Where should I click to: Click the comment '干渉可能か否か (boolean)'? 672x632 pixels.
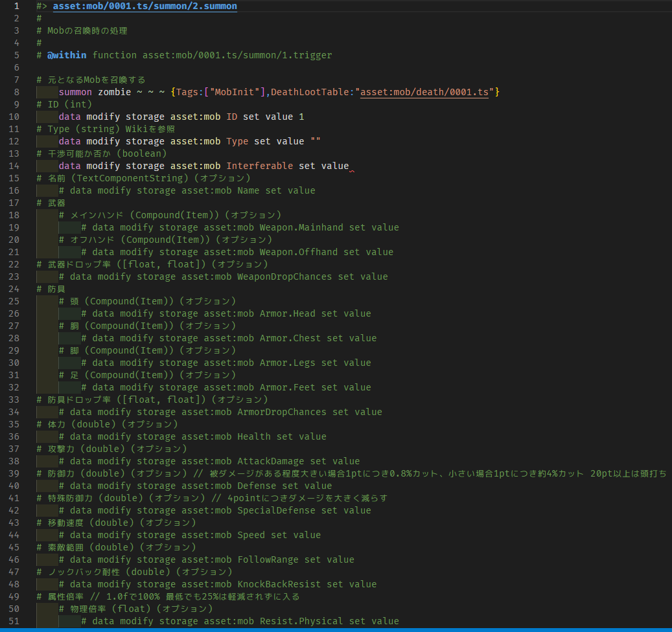[x=107, y=153]
